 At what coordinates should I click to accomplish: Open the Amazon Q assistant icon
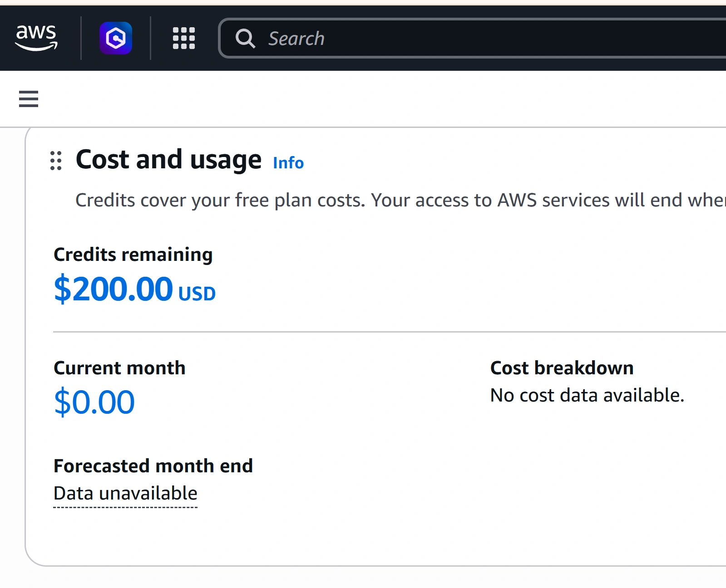click(x=116, y=38)
